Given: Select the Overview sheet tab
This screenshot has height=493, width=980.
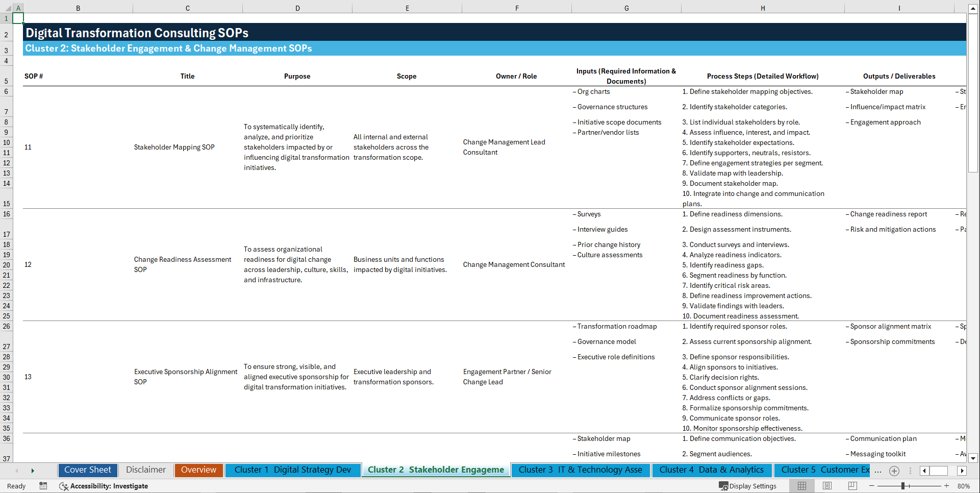Looking at the screenshot, I should (x=198, y=470).
